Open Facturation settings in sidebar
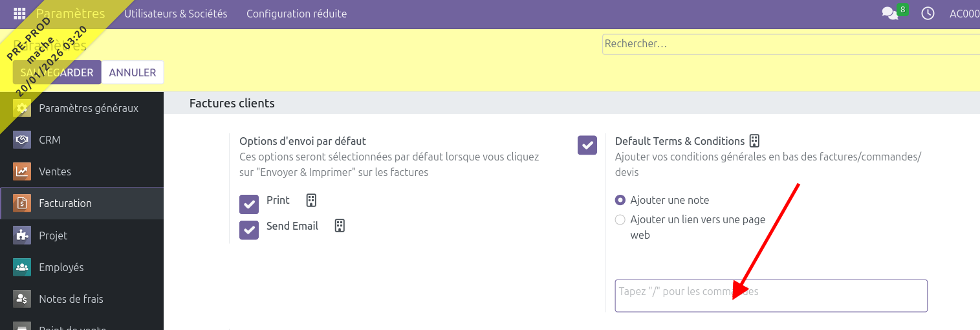The height and width of the screenshot is (330, 980). click(x=65, y=203)
